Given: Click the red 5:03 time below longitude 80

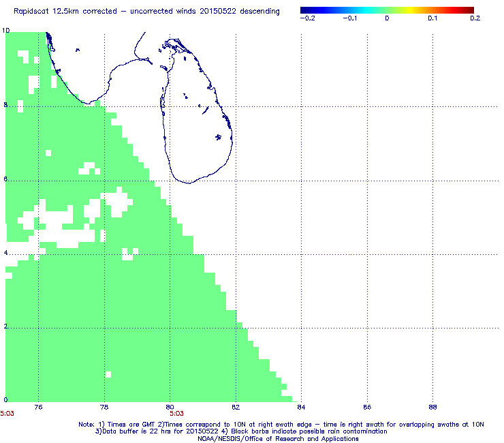Looking at the screenshot, I should point(177,414).
